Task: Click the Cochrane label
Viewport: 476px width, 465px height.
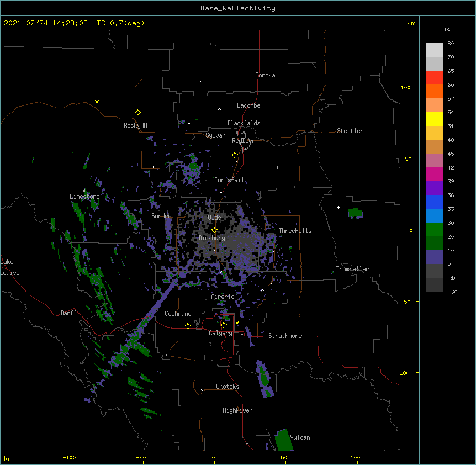Action: (178, 314)
